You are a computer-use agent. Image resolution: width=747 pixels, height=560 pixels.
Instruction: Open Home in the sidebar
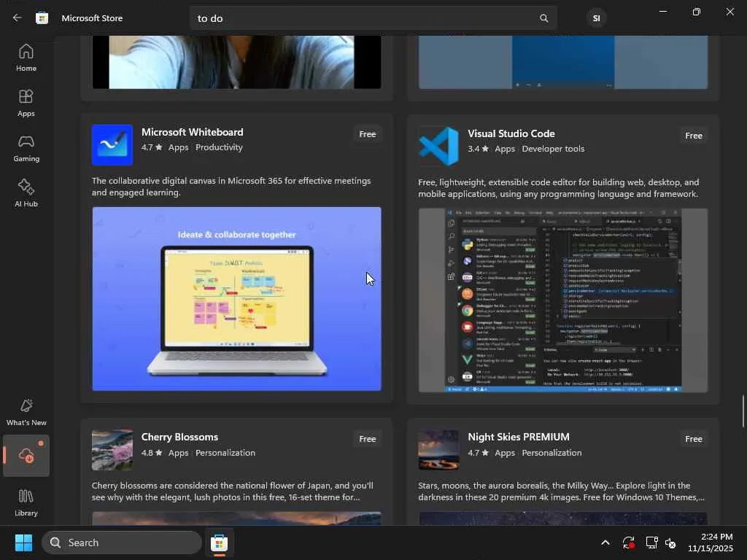26,58
